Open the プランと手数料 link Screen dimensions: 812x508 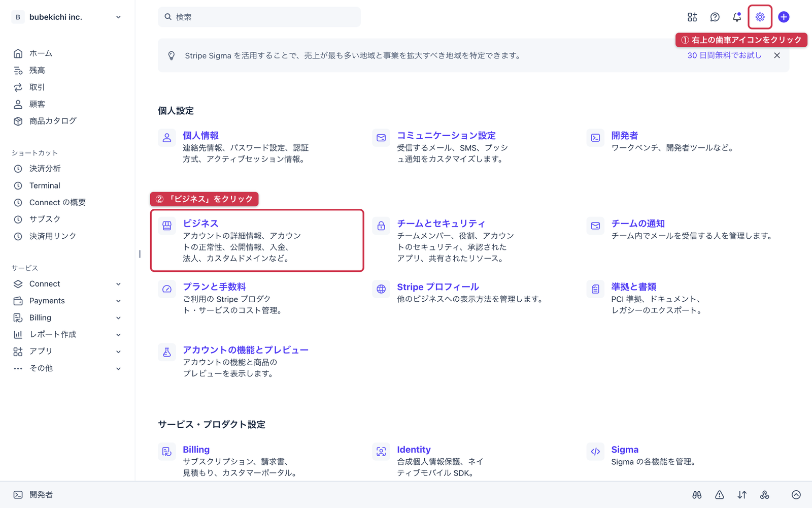coord(214,287)
